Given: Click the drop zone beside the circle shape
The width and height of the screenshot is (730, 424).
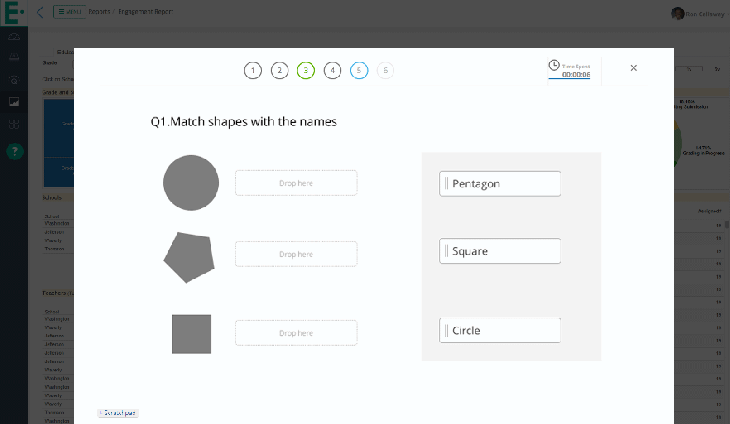Looking at the screenshot, I should [296, 183].
